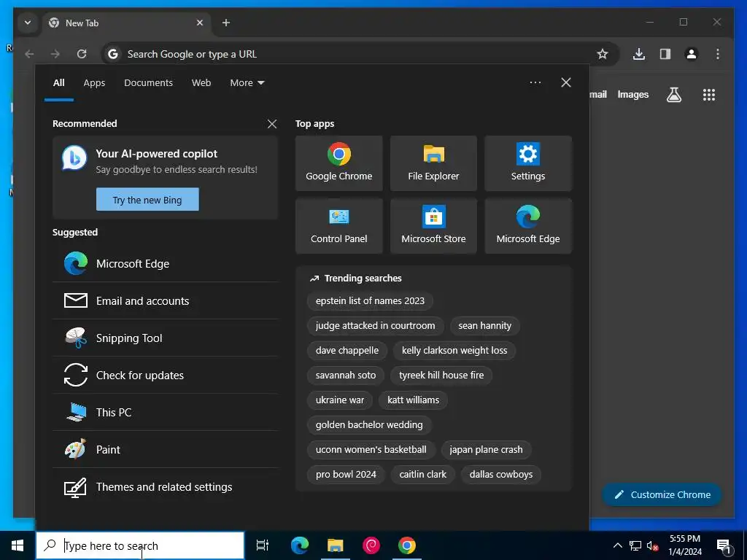Open the network tray icon
Screen dimensions: 747x560
coord(635,545)
